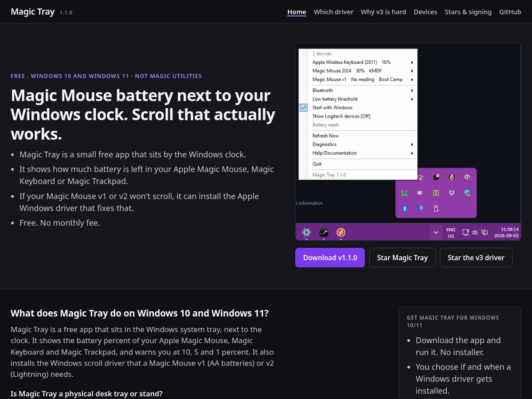532x399 pixels.
Task: Click the Download v1.1.0 button
Action: click(330, 258)
